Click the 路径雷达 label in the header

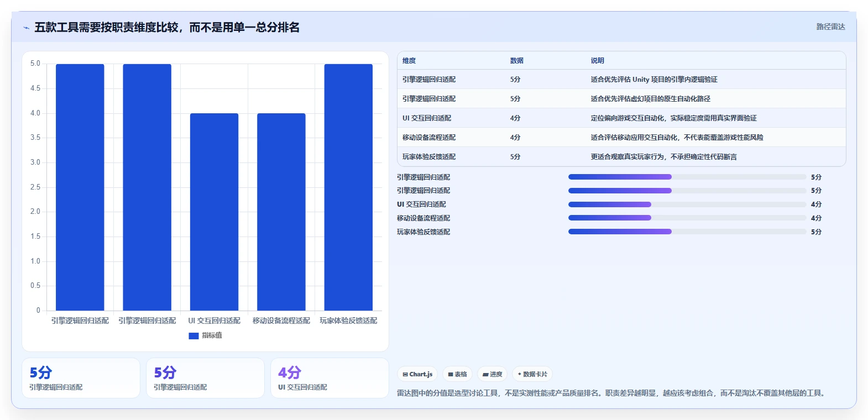point(830,27)
